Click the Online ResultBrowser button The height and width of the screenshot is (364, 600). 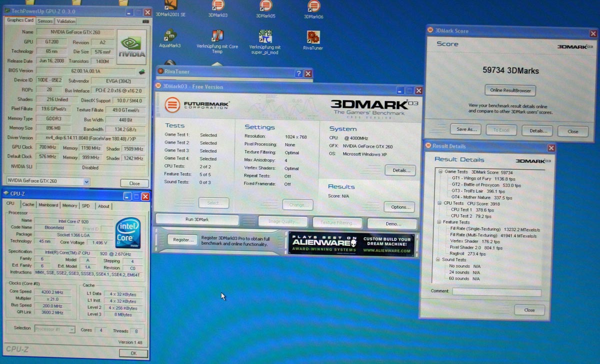coord(510,90)
